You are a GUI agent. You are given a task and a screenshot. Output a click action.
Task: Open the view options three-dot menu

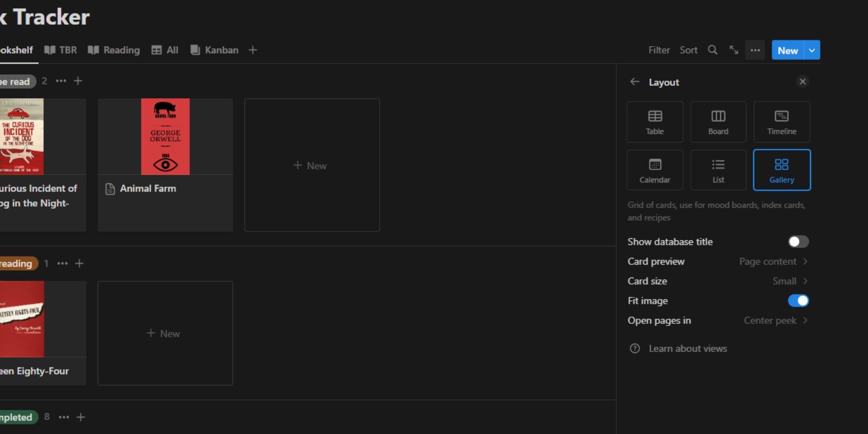point(755,50)
